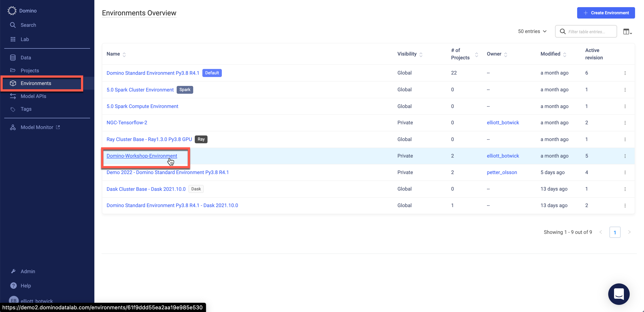The image size is (644, 312).
Task: Go to Projects in sidebar
Action: (x=30, y=71)
